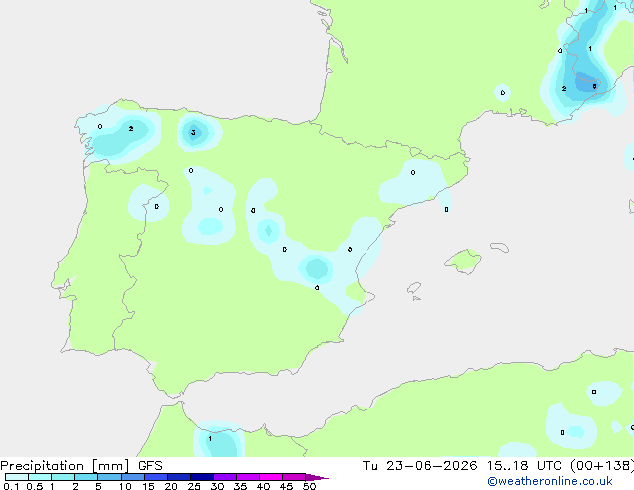
Task: Click the island of Mallorca on the map
Action: [x=464, y=261]
